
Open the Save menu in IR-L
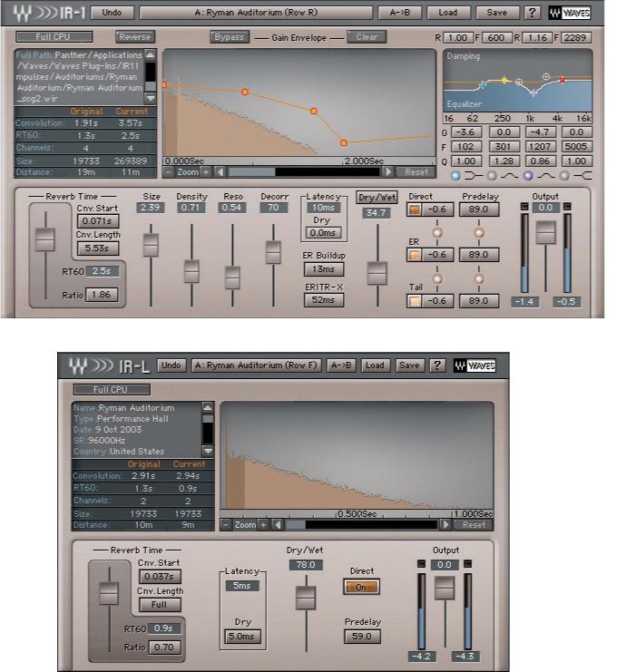tap(409, 365)
